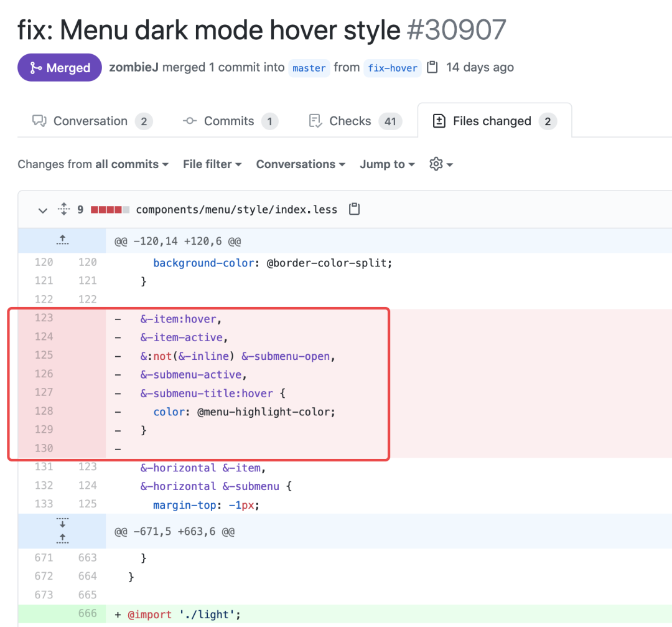Click the diff settings gear icon
The height and width of the screenshot is (627, 672).
pos(440,164)
